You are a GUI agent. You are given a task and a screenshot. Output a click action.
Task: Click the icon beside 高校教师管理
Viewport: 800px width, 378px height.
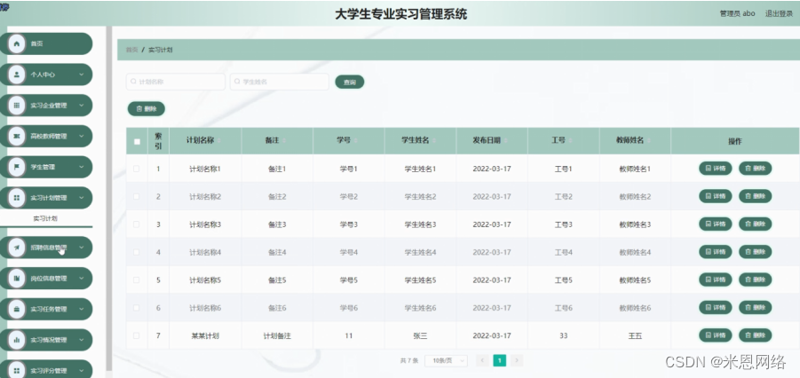[x=17, y=136]
